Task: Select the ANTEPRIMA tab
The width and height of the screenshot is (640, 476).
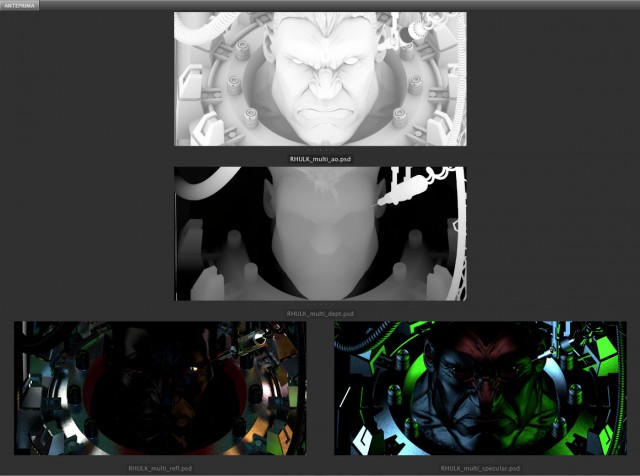Action: pyautogui.click(x=20, y=6)
